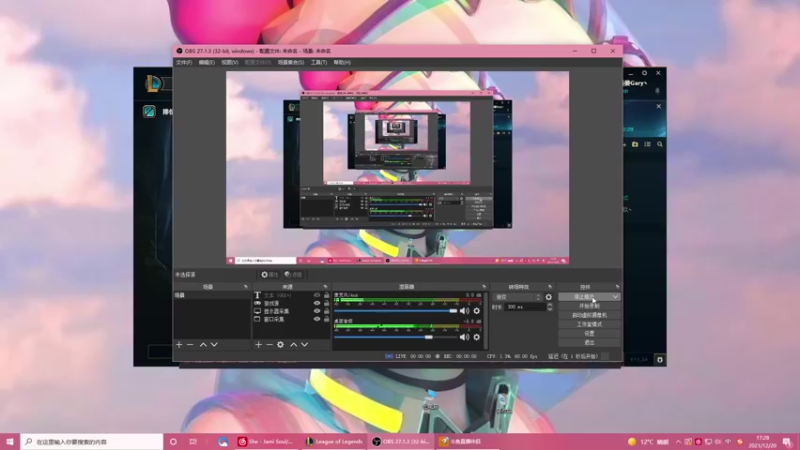Viewport: 800px width, 450px height.
Task: Click the 退出 button in Controls
Action: coord(589,343)
